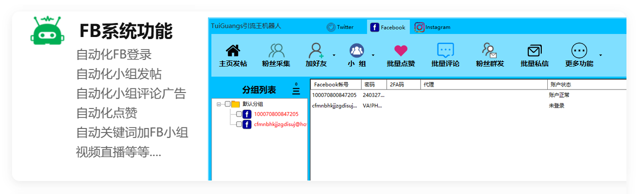Click the 自动化FB登录 feature text

click(x=114, y=54)
